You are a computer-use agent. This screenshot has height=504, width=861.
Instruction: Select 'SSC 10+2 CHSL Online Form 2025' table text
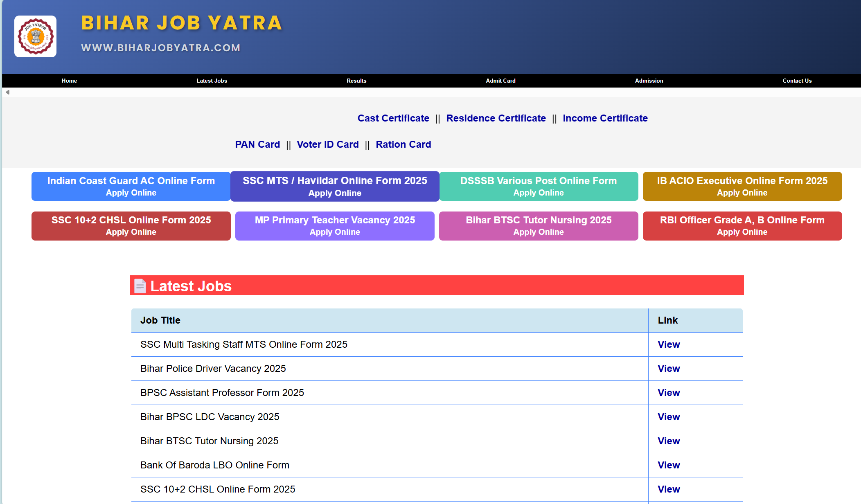click(x=218, y=489)
